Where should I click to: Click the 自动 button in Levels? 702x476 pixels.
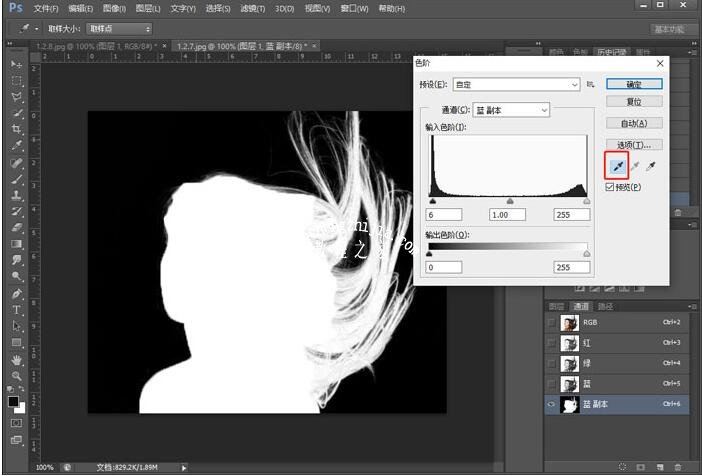[634, 123]
